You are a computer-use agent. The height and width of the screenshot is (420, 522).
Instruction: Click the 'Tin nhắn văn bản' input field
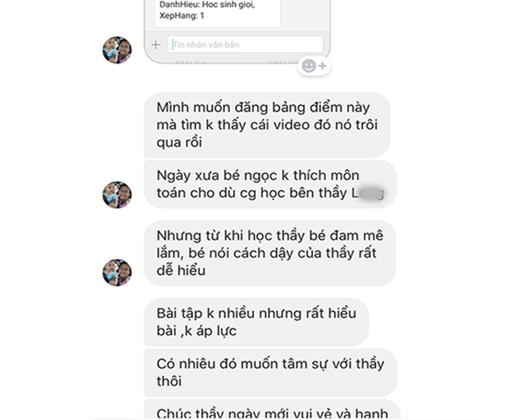245,44
